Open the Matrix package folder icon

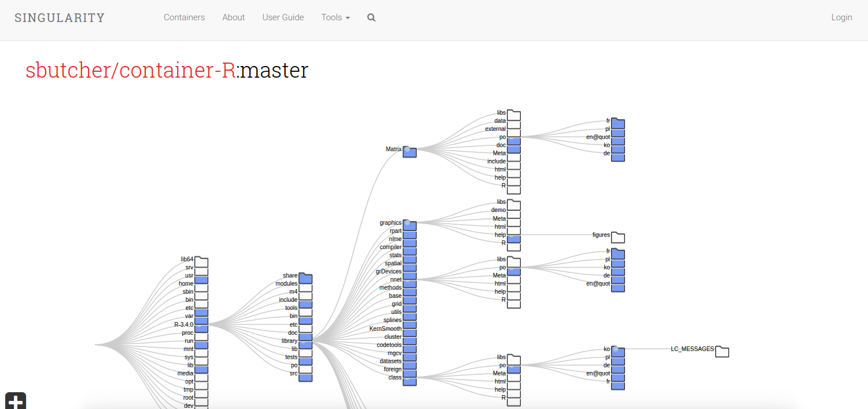click(409, 151)
